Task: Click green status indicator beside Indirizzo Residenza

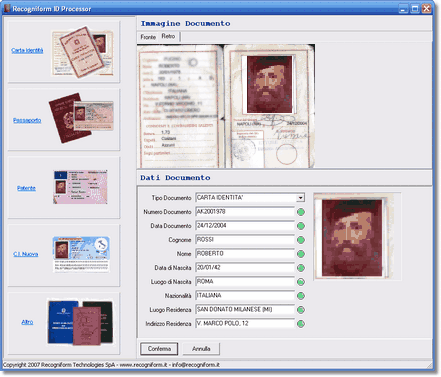Action: (301, 324)
